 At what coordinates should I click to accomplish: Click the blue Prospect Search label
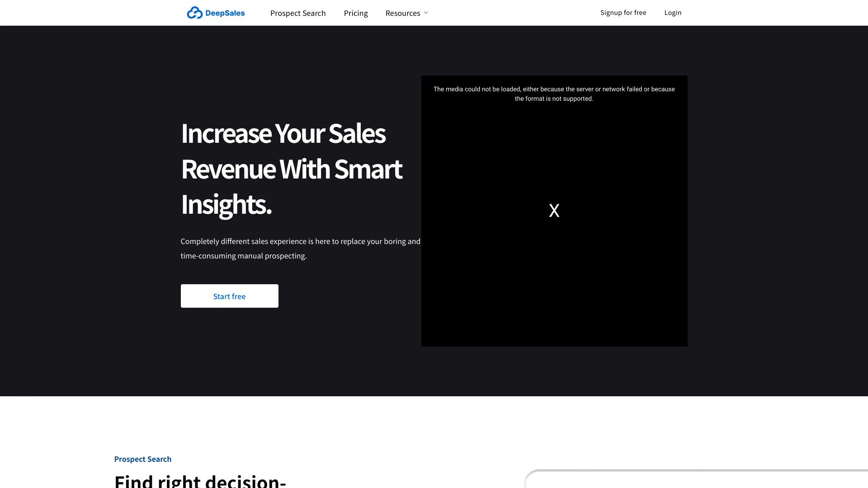pos(142,459)
